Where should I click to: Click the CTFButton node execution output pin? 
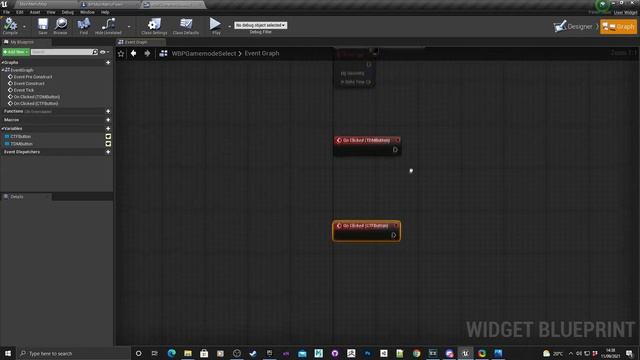click(393, 235)
